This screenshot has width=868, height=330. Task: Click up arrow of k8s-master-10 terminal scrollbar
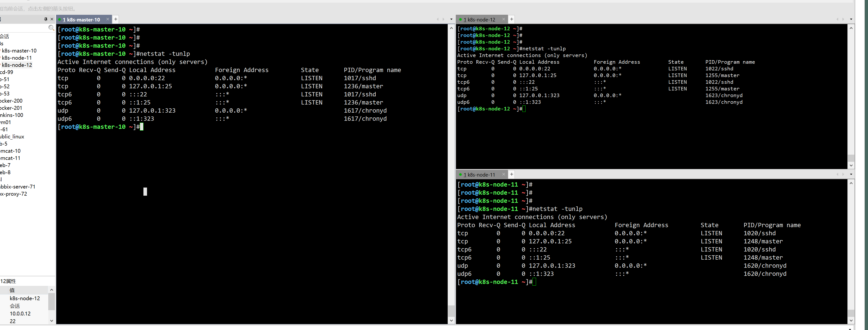point(452,28)
